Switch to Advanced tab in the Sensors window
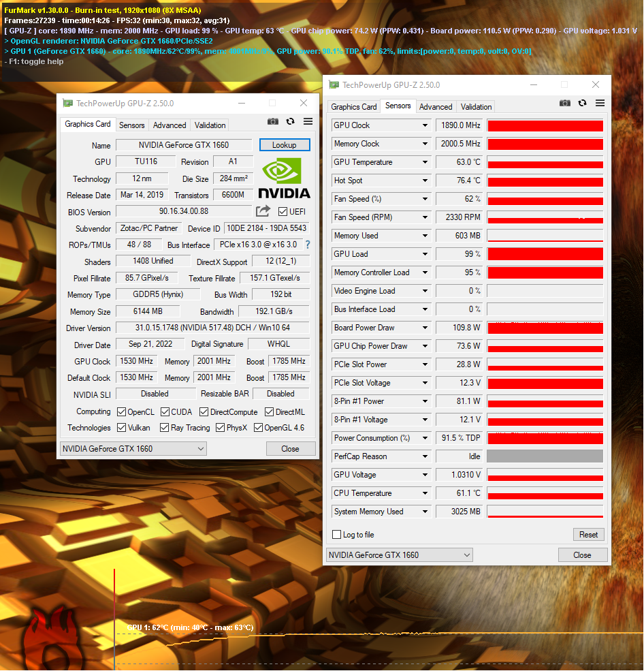Screen dimensions: 644x671 point(435,106)
